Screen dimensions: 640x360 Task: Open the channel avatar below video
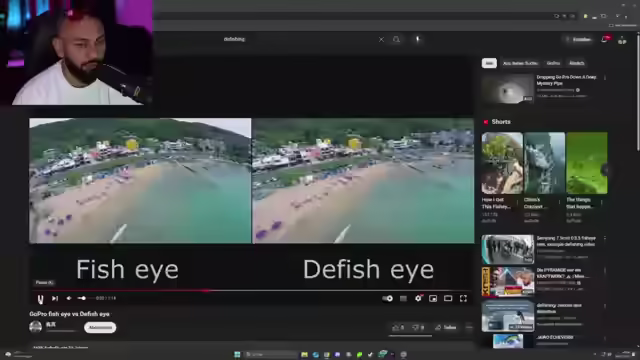pyautogui.click(x=36, y=327)
